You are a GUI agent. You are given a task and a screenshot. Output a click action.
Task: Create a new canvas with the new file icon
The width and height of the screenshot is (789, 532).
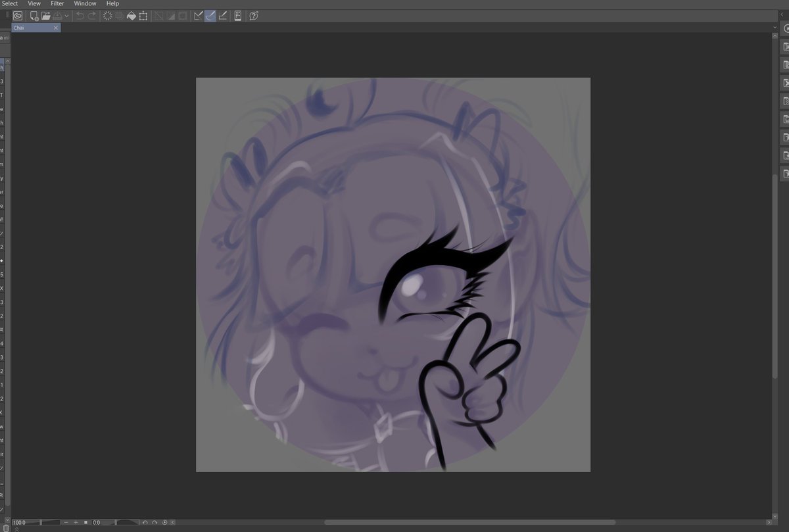(34, 16)
